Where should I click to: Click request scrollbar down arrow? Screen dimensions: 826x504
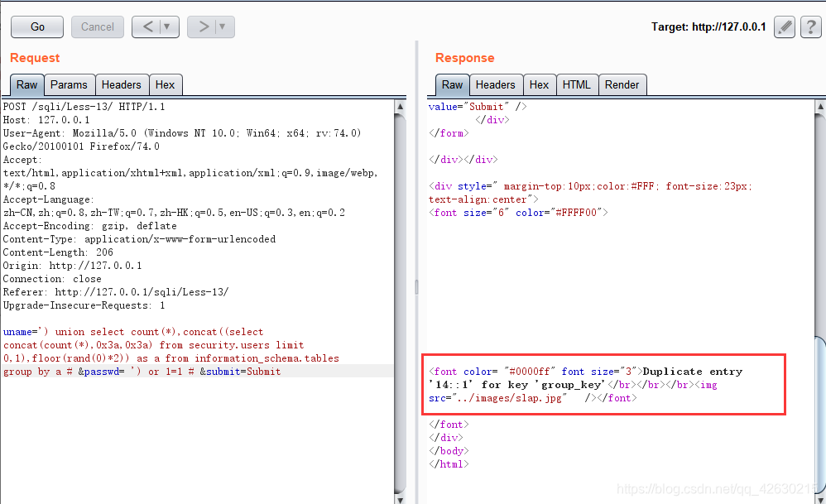[400, 499]
